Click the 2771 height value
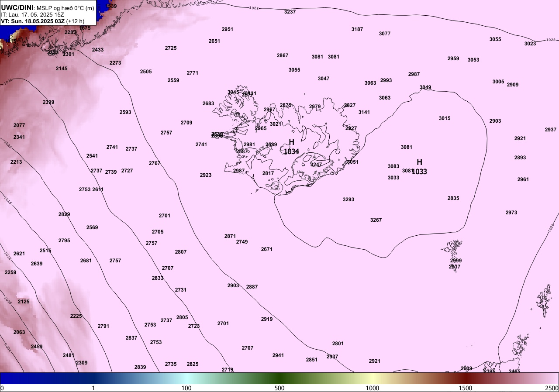Viewport: 559px width, 392px height. click(x=193, y=73)
